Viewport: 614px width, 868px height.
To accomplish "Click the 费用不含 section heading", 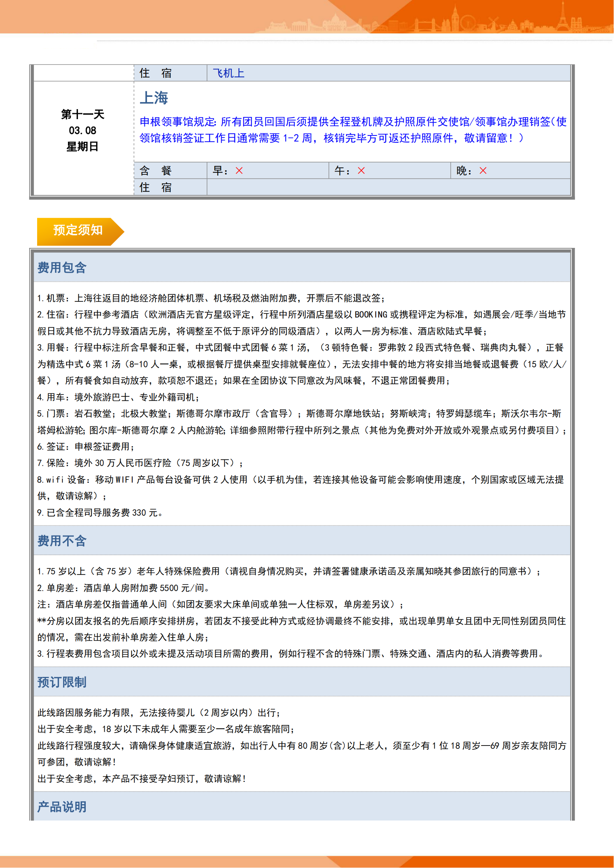I will coord(62,541).
